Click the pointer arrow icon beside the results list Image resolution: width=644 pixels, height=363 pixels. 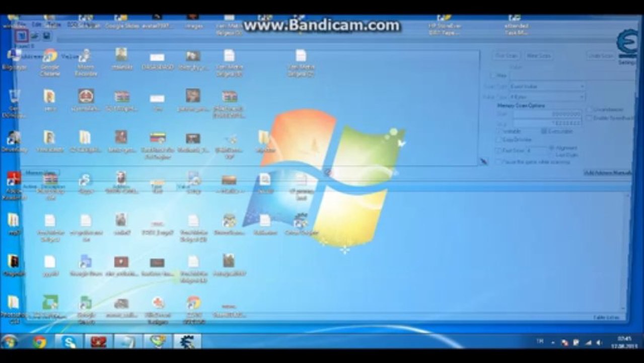coord(483,161)
